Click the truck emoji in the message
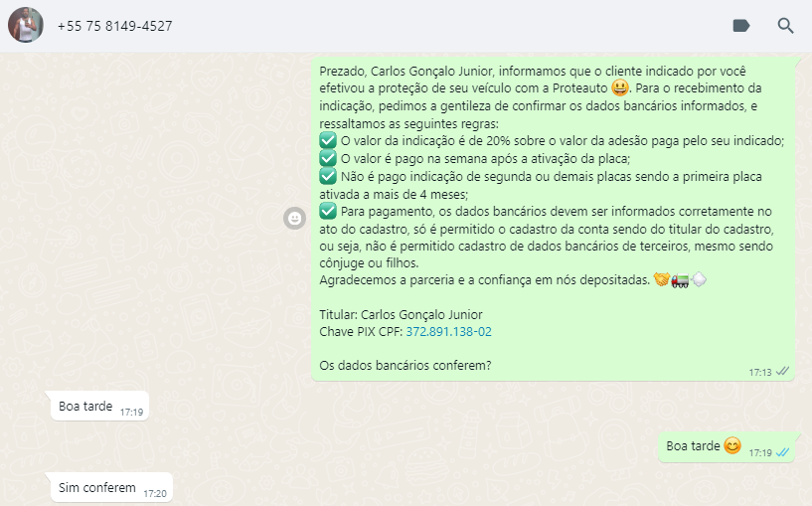The image size is (812, 506). click(680, 280)
